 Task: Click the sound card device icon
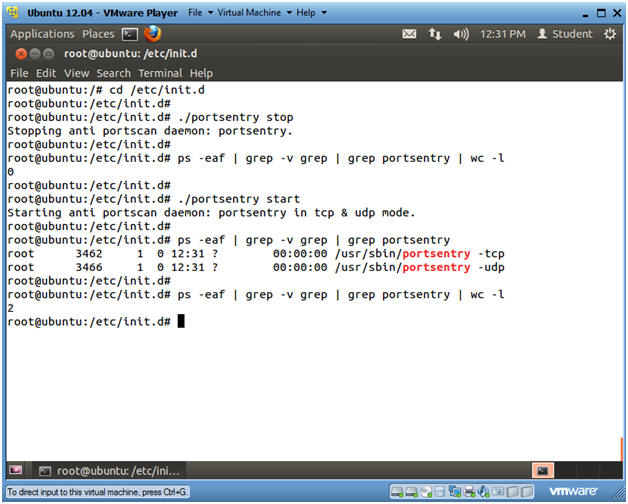point(483,491)
